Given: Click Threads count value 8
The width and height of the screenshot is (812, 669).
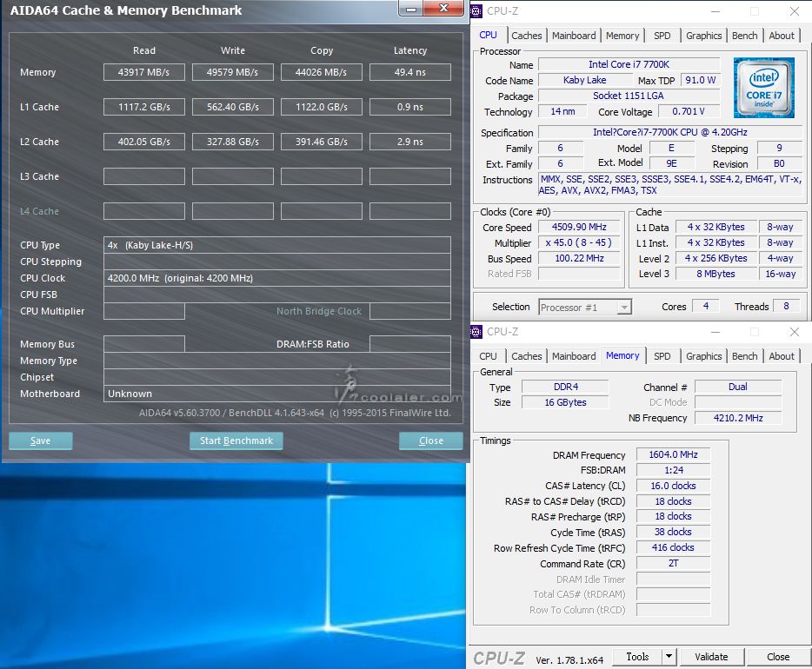Looking at the screenshot, I should point(786,307).
